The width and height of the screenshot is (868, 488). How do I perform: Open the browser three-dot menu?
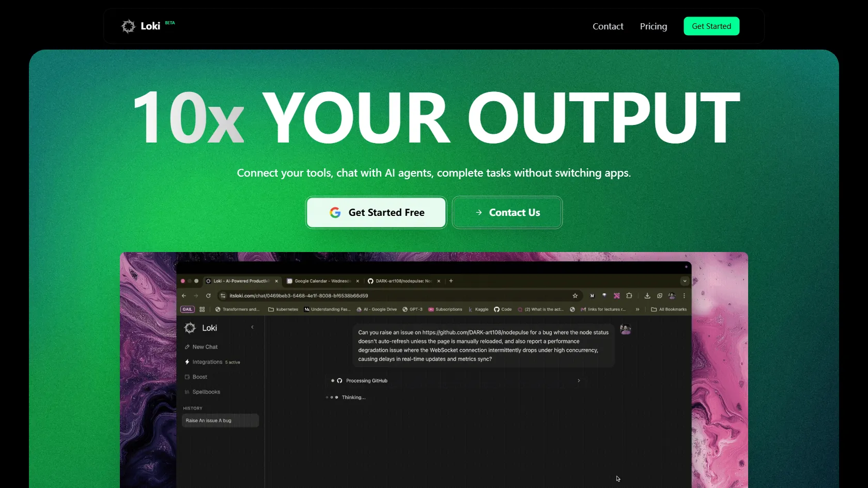coord(684,296)
